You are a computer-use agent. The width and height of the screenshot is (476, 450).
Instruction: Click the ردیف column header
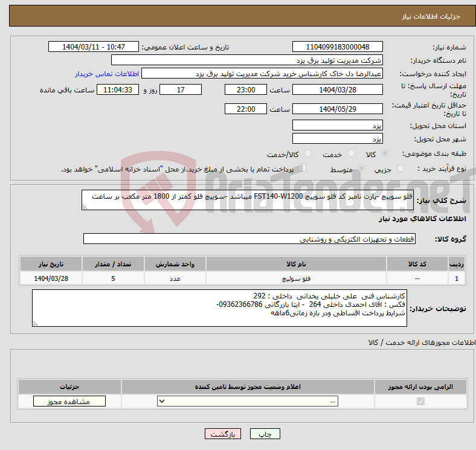tap(457, 264)
